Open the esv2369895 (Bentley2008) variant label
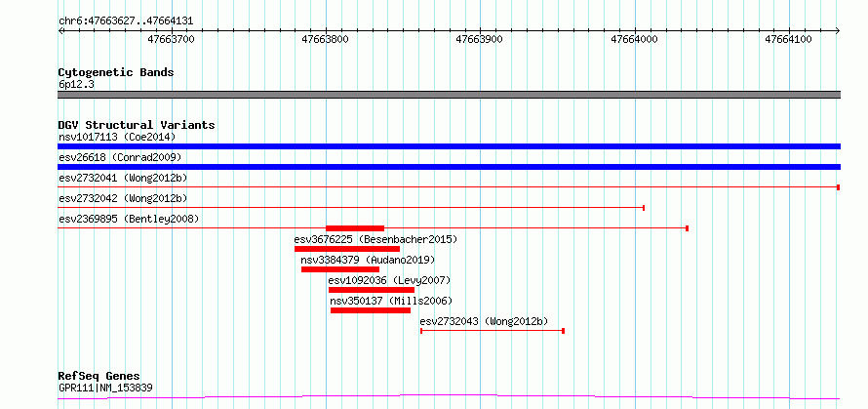This screenshot has width=868, height=409. [x=129, y=219]
